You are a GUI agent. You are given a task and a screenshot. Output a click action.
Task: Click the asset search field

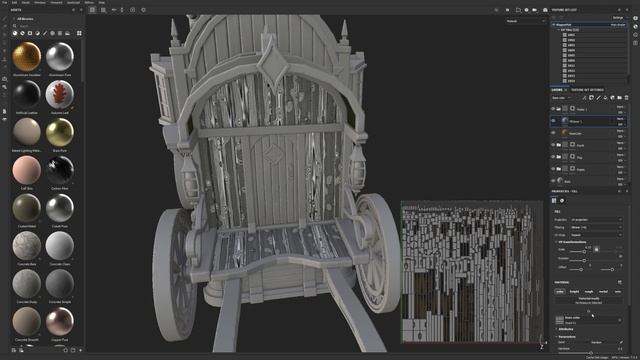[47, 26]
